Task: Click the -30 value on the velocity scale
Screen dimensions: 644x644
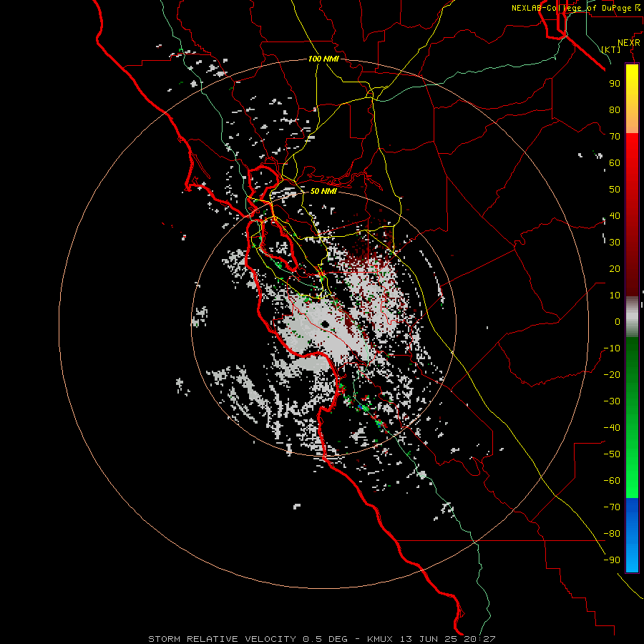Action: (612, 401)
